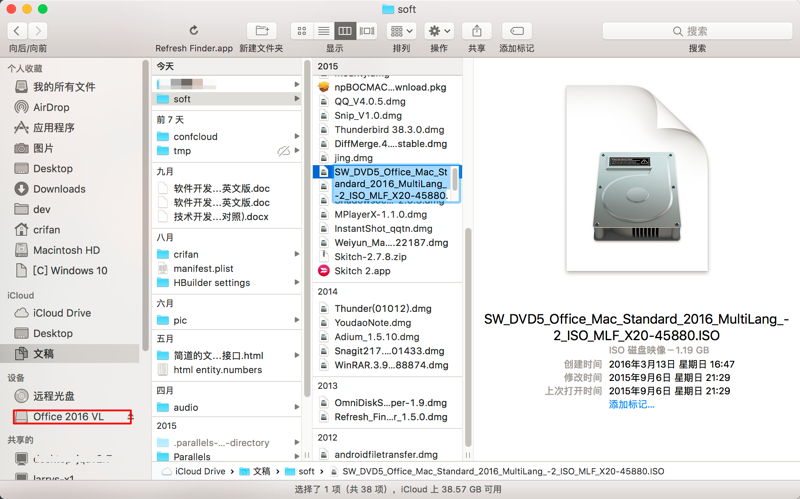This screenshot has width=800, height=499.
Task: Expand the audio folder arrow
Action: pos(296,407)
